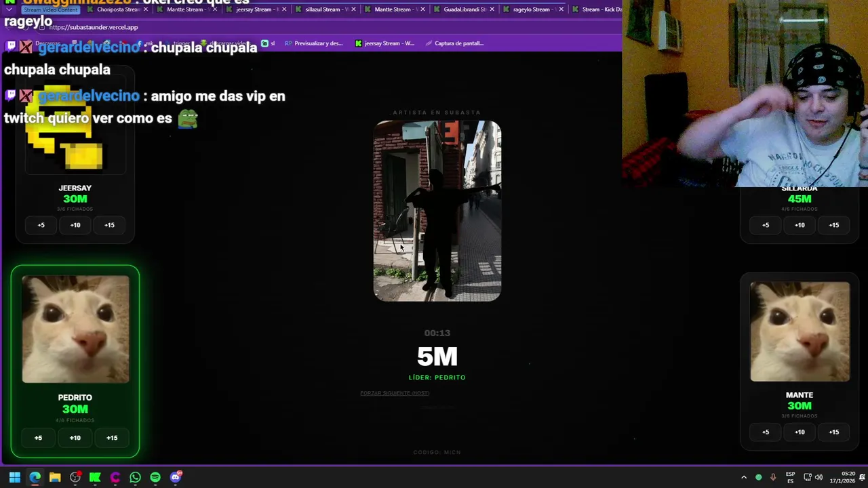Open the pink C app on taskbar
The width and height of the screenshot is (868, 488).
point(115,477)
